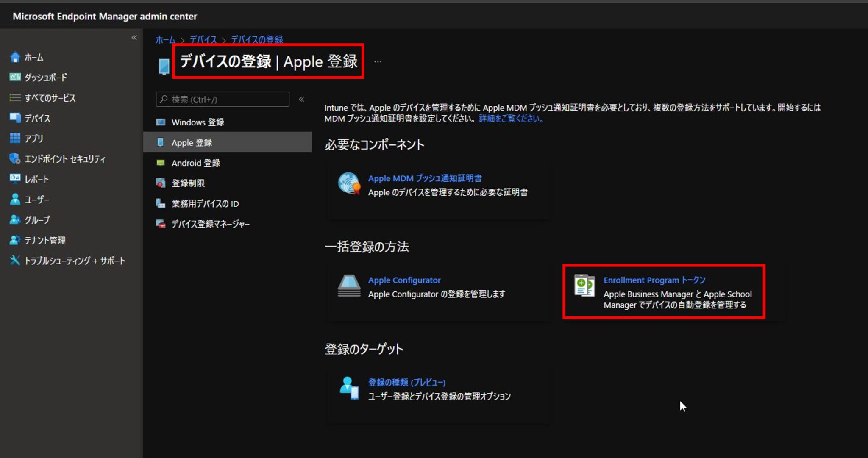The width and height of the screenshot is (868, 458).
Task: Click the 登録制限 icon
Action: tap(161, 183)
